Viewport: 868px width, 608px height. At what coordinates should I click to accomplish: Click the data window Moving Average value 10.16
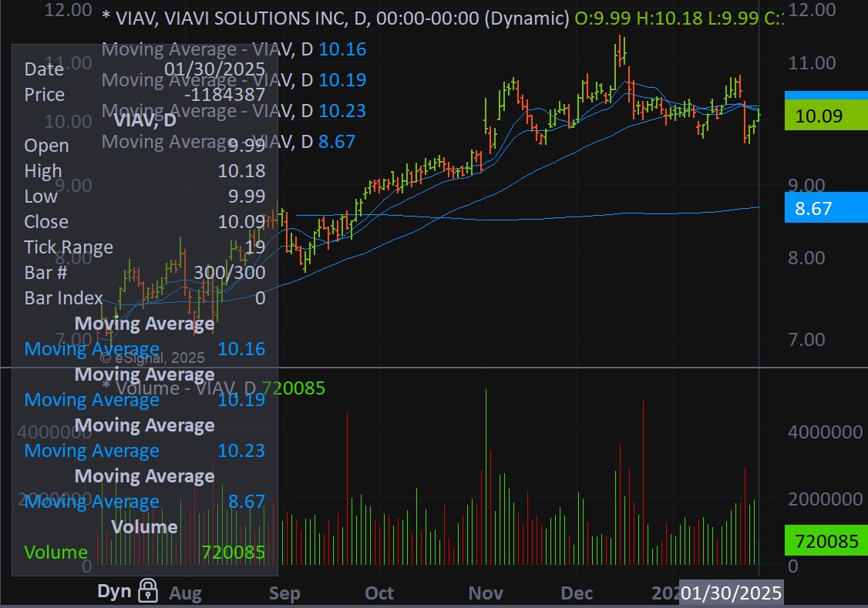coord(241,349)
